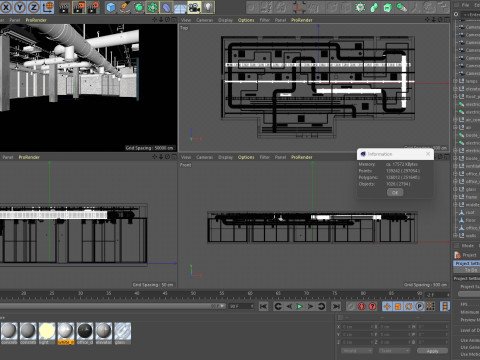Toggle Autokeying red button
480x360 pixels.
click(361, 306)
